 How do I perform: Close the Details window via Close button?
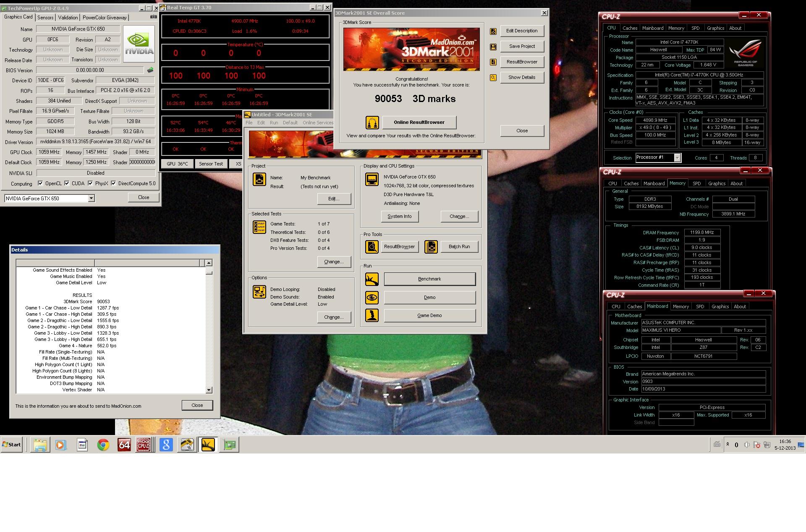[197, 406]
